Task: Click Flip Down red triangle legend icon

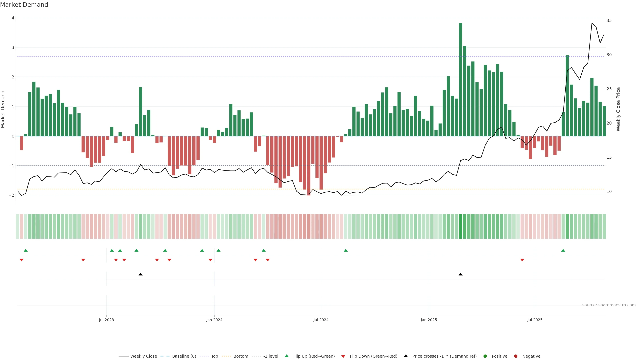Action: point(343,356)
